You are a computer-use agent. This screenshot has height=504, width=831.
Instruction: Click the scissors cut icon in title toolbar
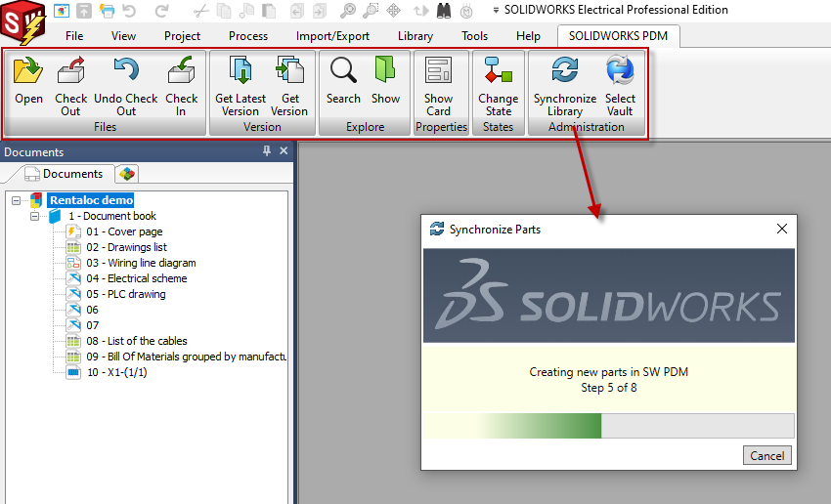coord(200,11)
